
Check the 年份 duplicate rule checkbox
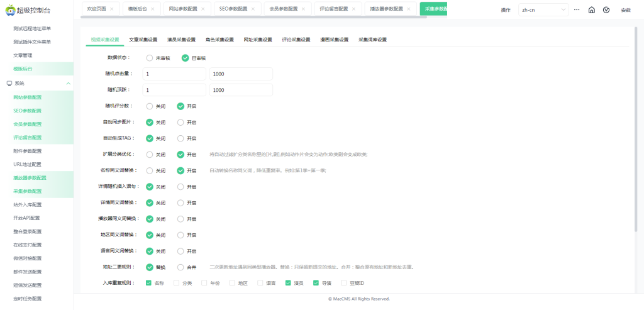coord(204,283)
